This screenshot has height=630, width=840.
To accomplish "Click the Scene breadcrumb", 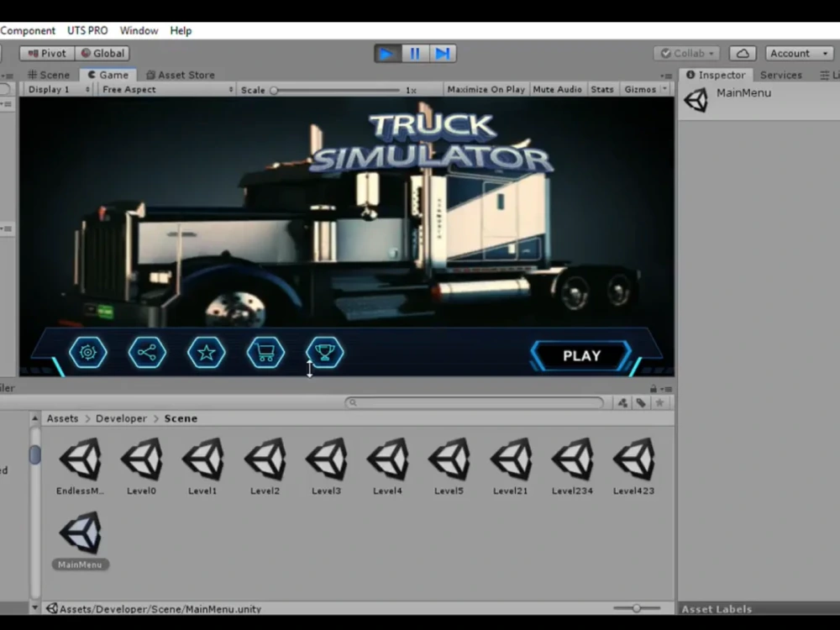I will 181,418.
